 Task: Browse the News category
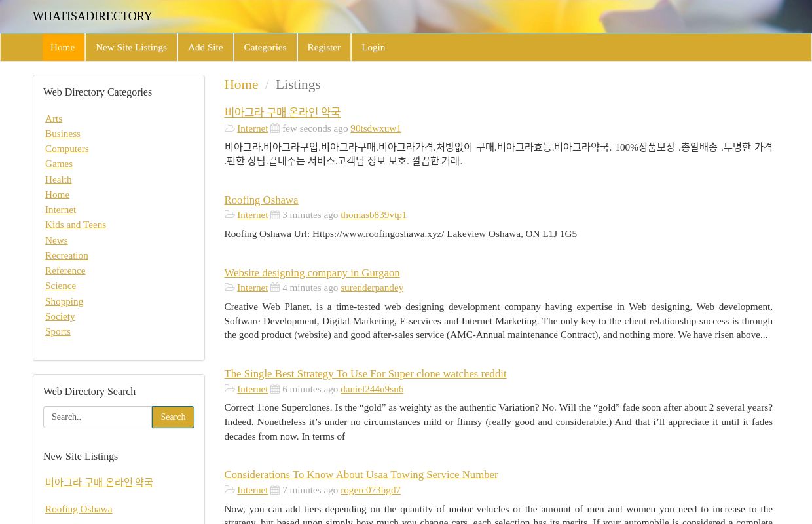point(56,240)
